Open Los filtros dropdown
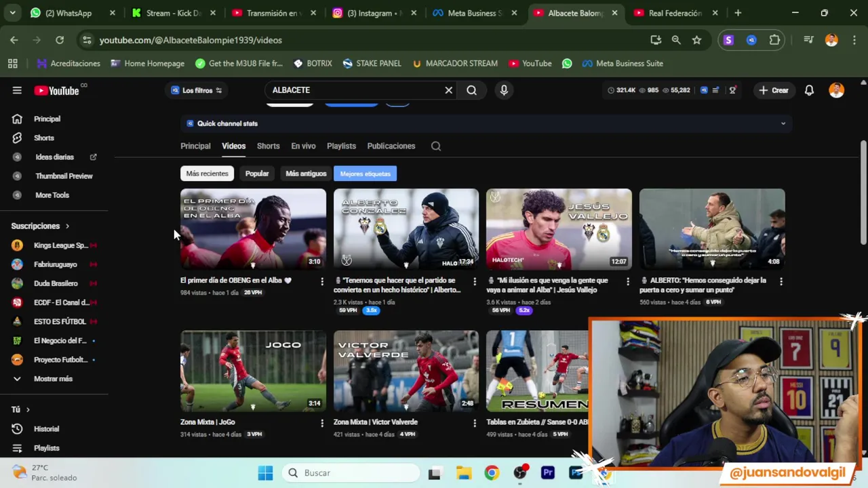Viewport: 868px width, 488px height. click(x=197, y=90)
